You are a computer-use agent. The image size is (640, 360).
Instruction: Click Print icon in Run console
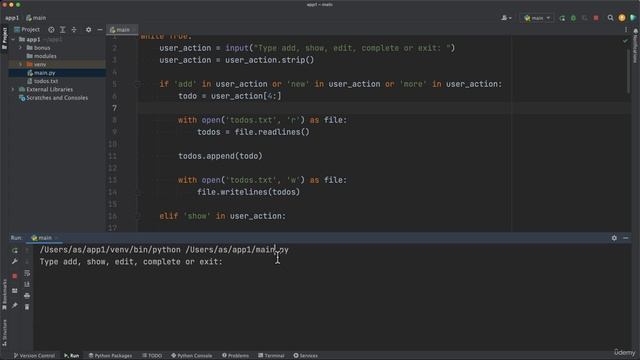[x=27, y=296]
